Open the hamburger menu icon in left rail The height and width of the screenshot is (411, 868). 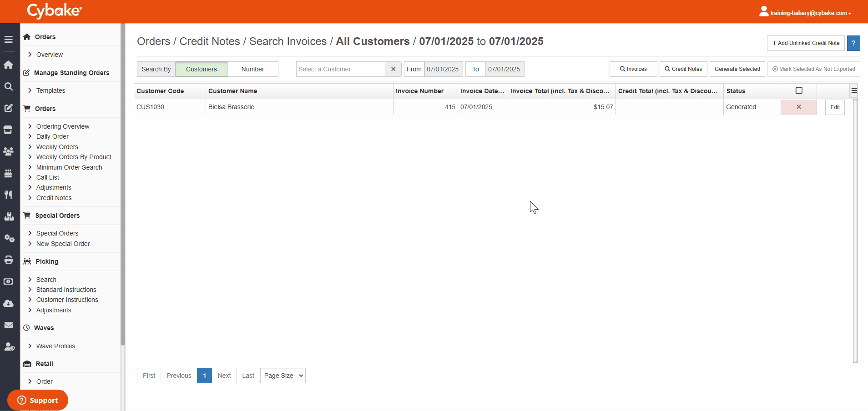pos(8,40)
